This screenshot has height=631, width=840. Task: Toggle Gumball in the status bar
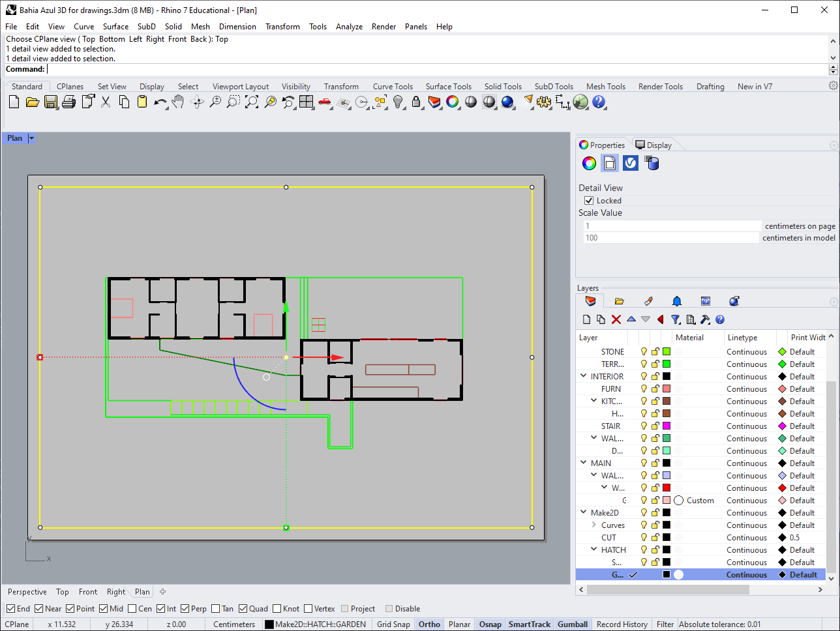point(573,624)
